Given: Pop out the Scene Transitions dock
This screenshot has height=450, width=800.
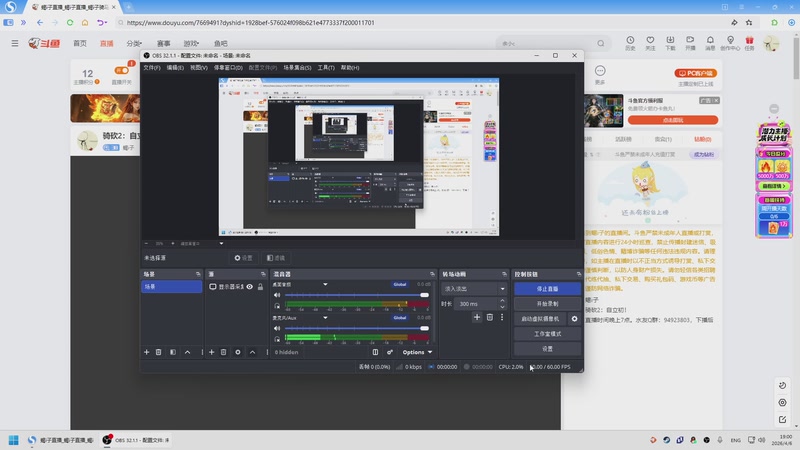Looking at the screenshot, I should point(504,274).
